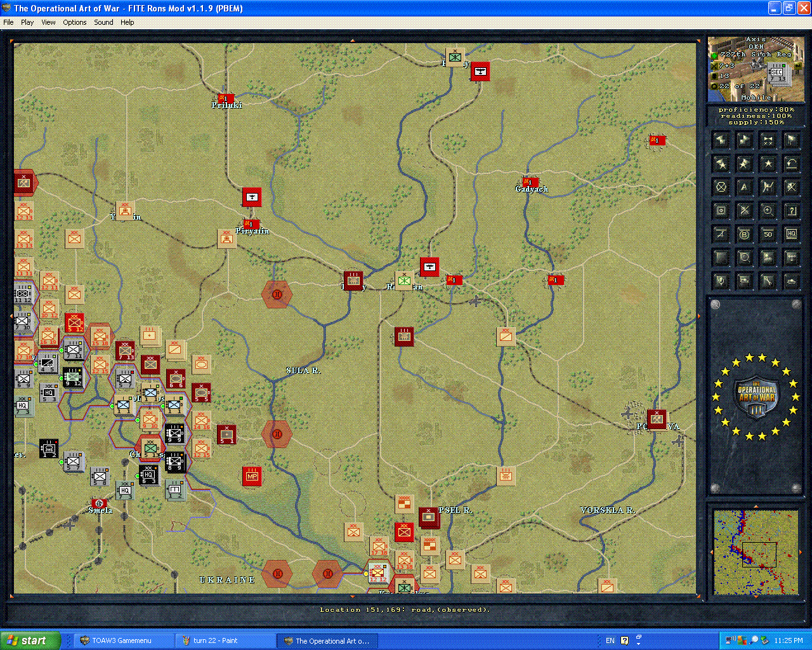Open the Sound menu

103,22
